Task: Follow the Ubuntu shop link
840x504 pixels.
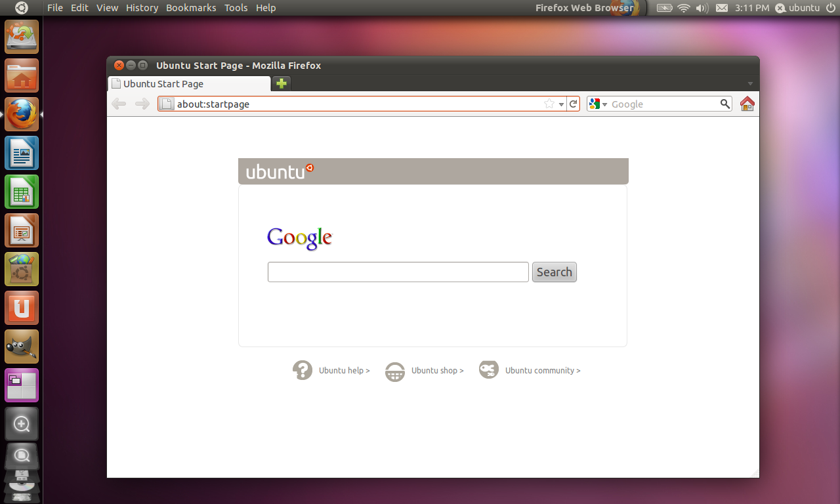Action: click(437, 371)
